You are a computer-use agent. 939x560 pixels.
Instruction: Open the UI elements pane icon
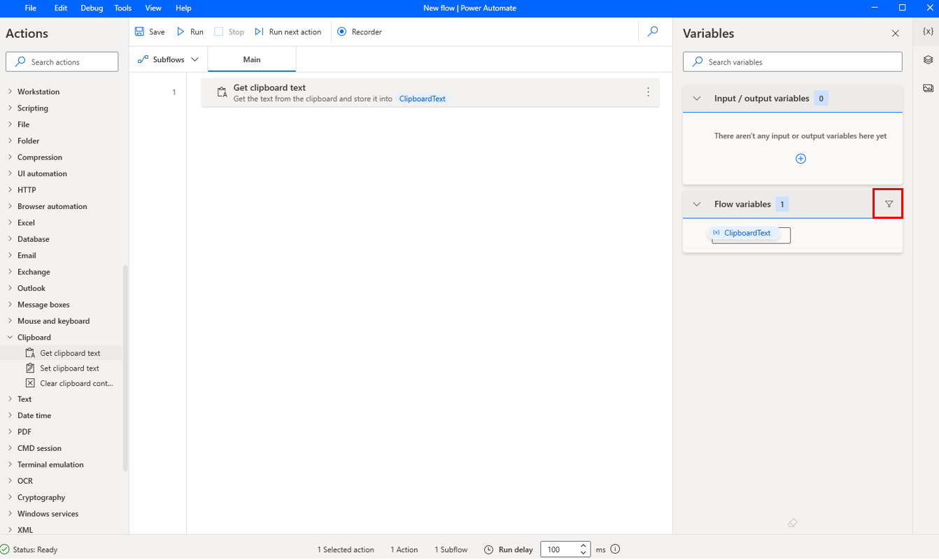[x=928, y=59]
